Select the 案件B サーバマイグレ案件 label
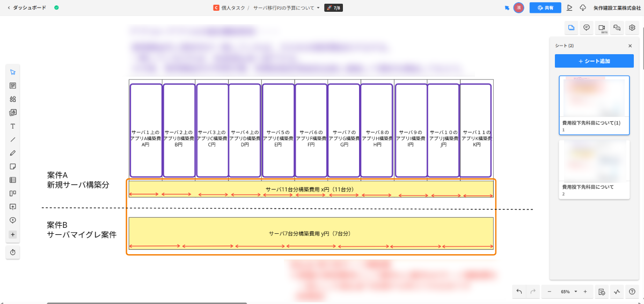Viewport: 644px width, 304px height. pos(82,229)
